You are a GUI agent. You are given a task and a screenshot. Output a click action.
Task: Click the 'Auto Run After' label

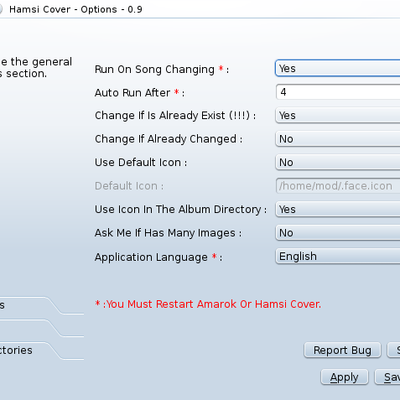(x=140, y=93)
